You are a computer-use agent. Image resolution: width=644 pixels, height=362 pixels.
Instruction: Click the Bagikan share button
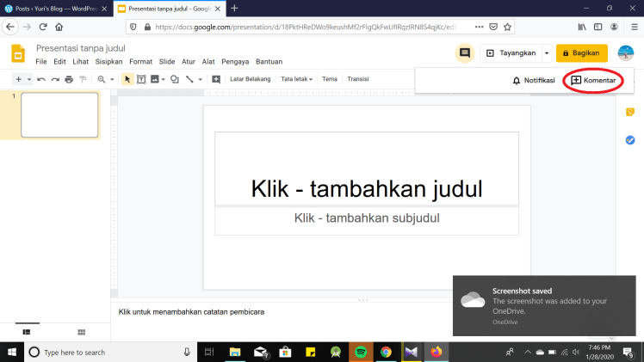click(581, 53)
